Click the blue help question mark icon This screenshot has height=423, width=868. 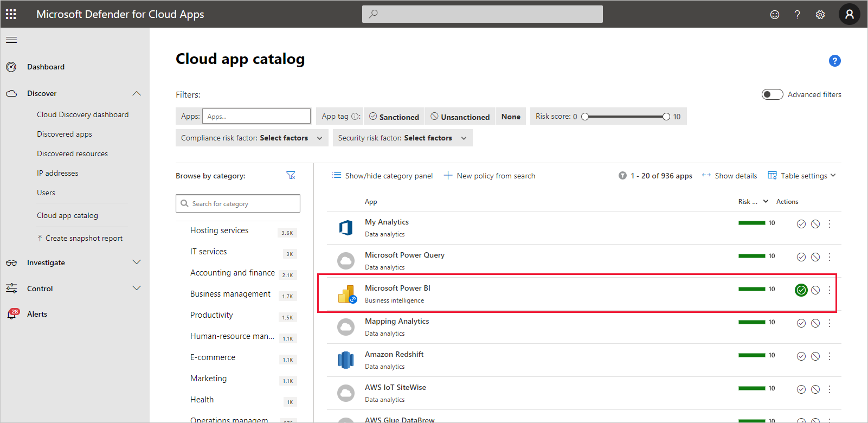coord(834,61)
